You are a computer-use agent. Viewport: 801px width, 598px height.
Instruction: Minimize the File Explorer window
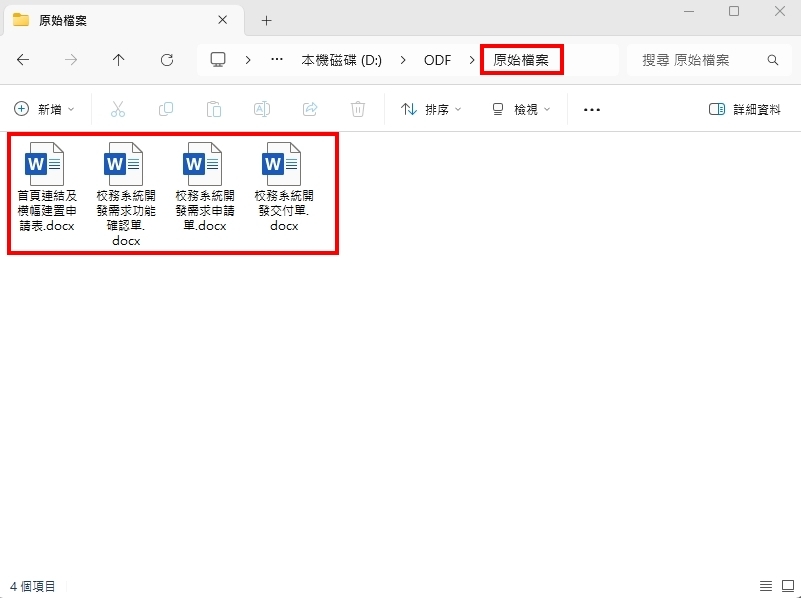[689, 11]
